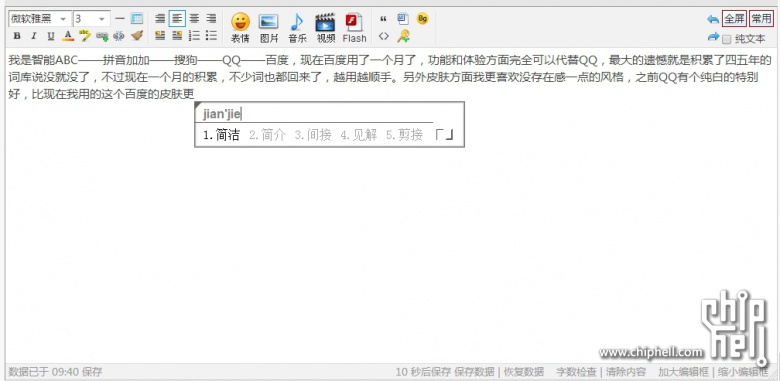
Task: Switch to 全屏 fullscreen mode
Action: (x=734, y=19)
